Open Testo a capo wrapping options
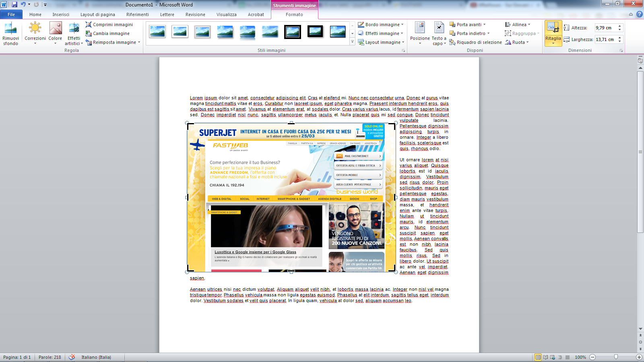 [x=439, y=34]
